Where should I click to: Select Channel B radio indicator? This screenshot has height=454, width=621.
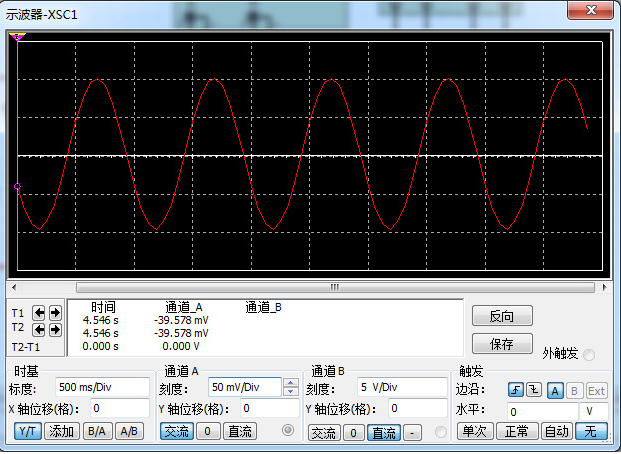pyautogui.click(x=440, y=432)
